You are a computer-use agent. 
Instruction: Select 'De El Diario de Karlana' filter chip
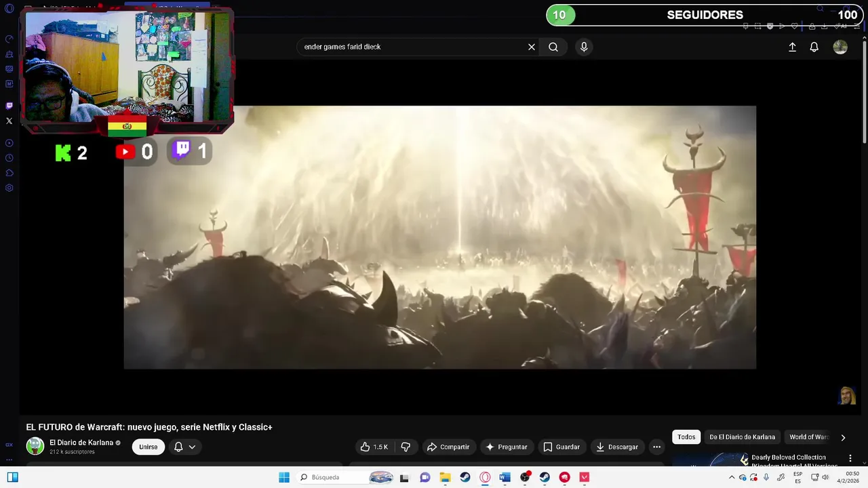click(x=742, y=437)
